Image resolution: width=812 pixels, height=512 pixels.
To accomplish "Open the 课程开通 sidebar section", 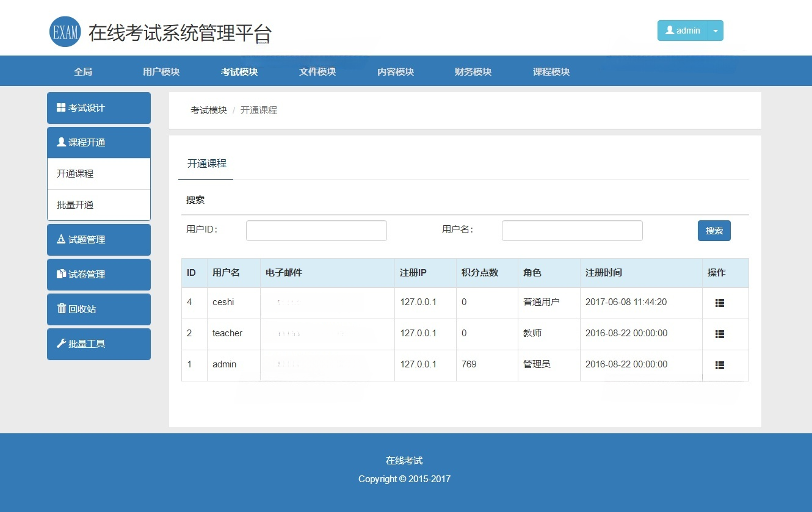I will click(x=98, y=142).
